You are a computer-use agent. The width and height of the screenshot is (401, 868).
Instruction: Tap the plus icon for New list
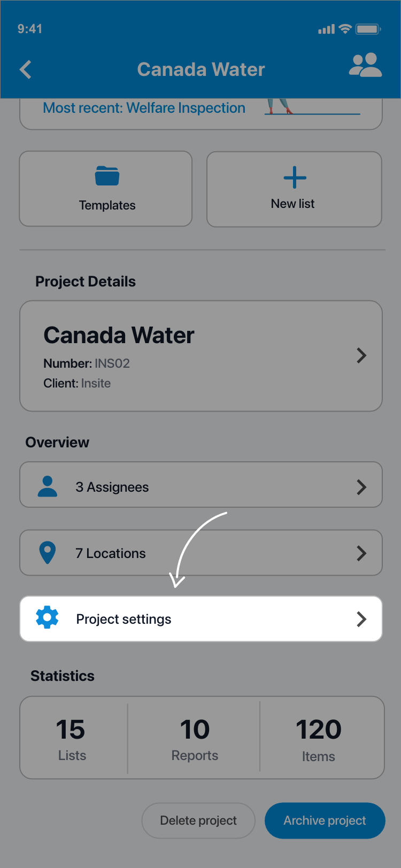(x=295, y=177)
